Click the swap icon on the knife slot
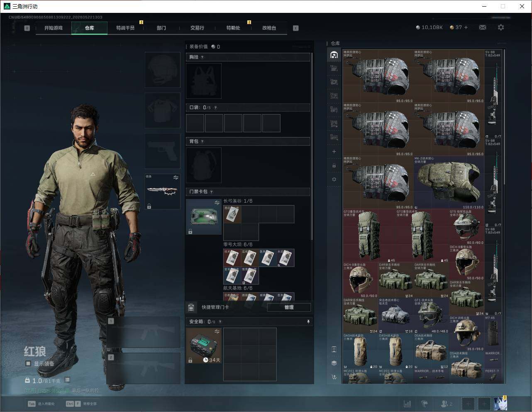Screen dimensions: 532x412 tap(176, 178)
